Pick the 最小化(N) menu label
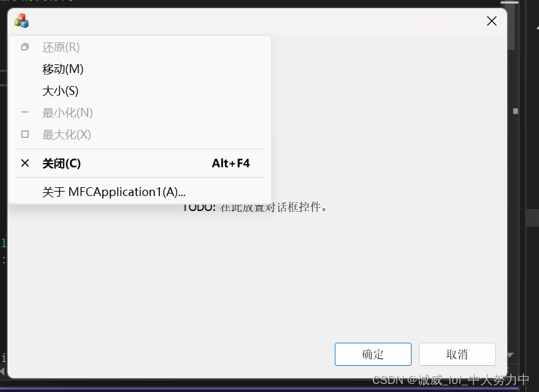Viewport: 539px width, 392px height. (x=67, y=113)
